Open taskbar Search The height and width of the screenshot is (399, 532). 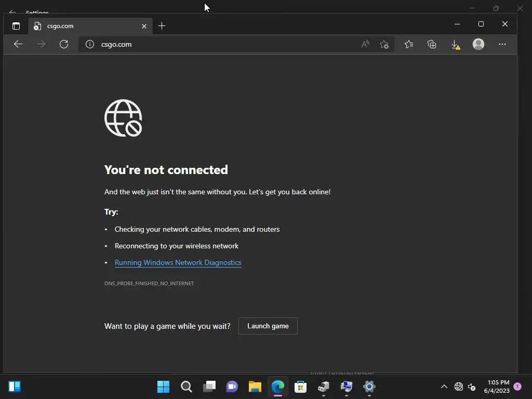187,387
